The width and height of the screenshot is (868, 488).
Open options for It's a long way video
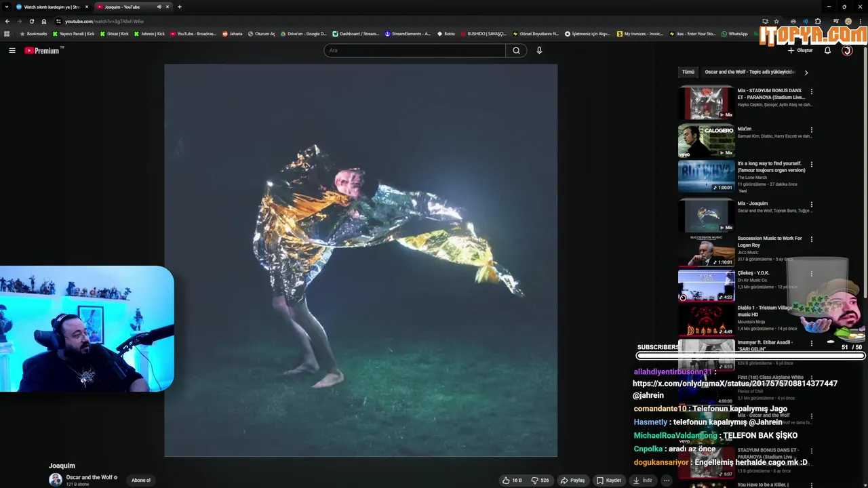(811, 165)
